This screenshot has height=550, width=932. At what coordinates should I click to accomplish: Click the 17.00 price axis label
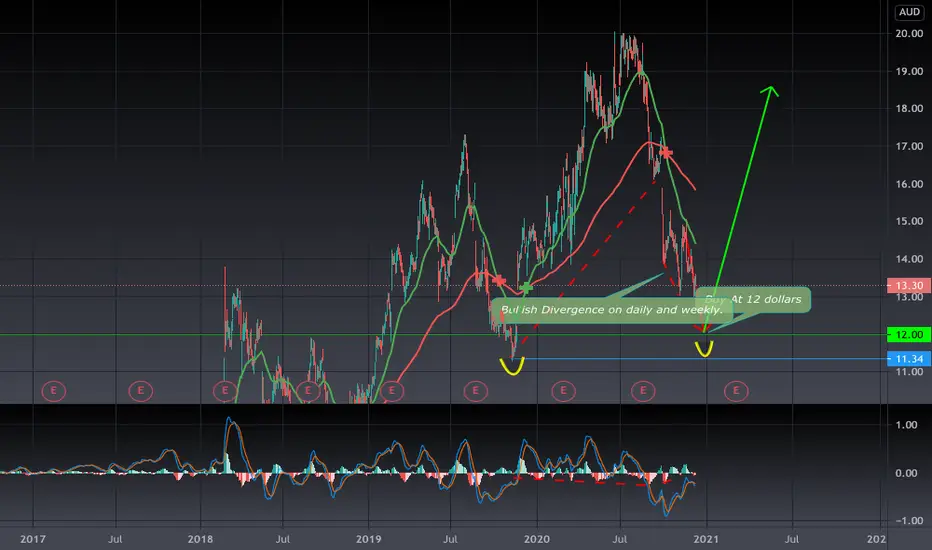tap(909, 146)
